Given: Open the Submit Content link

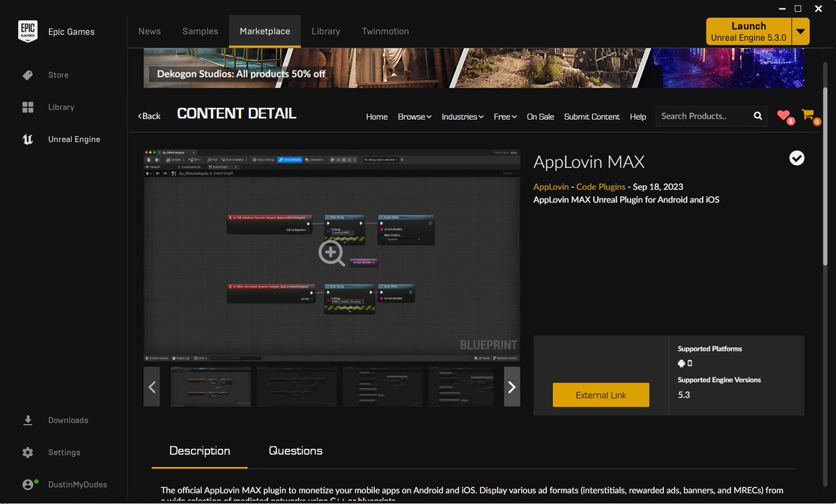Looking at the screenshot, I should (592, 117).
